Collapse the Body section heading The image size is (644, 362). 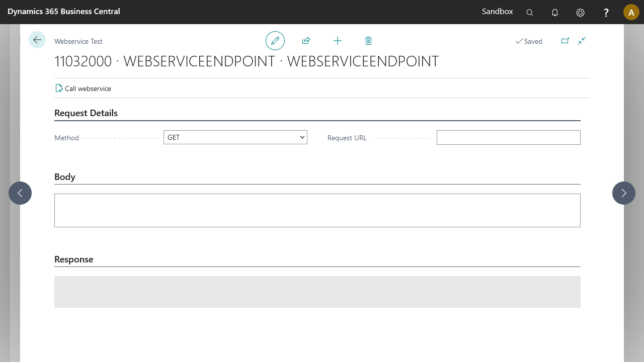[x=65, y=177]
